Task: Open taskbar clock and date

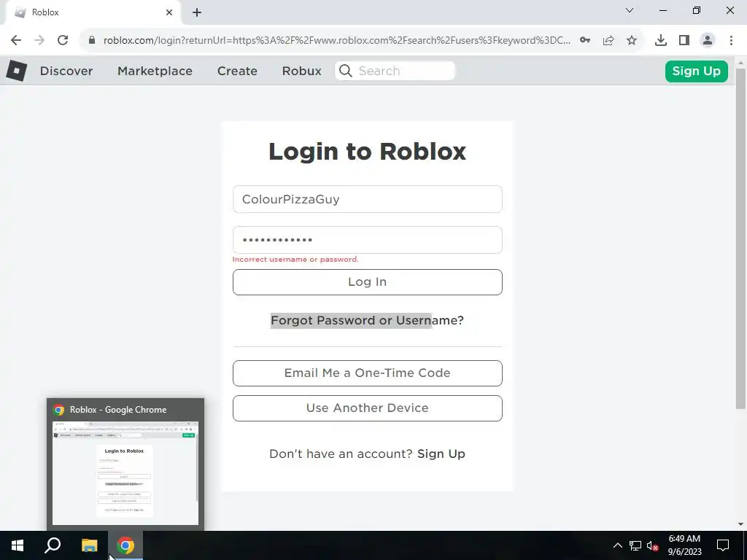Action: pos(684,545)
